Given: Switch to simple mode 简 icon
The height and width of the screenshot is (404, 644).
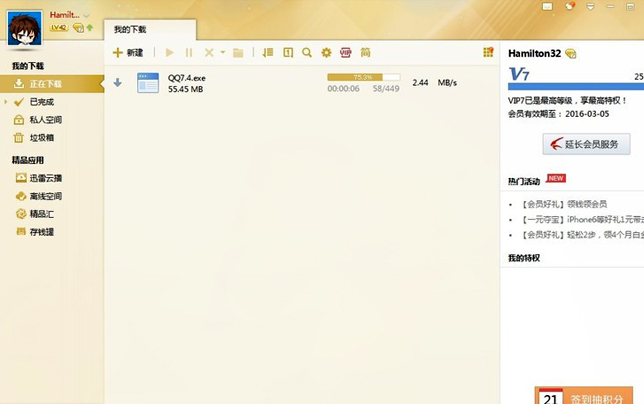Looking at the screenshot, I should tap(365, 53).
